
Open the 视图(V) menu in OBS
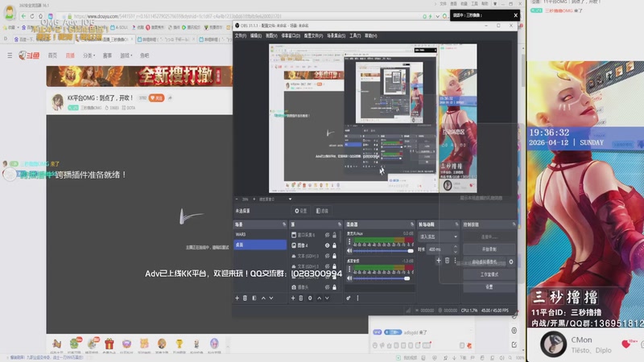[x=271, y=35]
